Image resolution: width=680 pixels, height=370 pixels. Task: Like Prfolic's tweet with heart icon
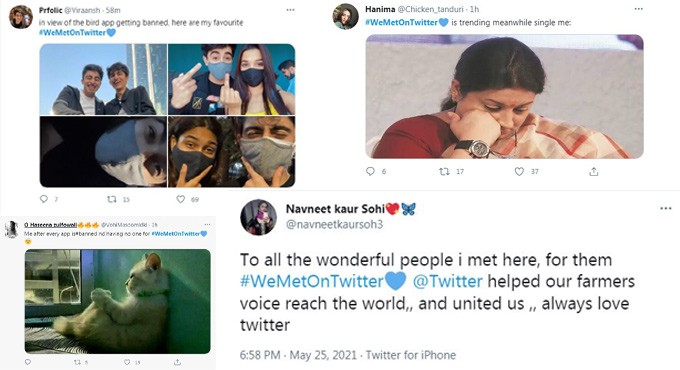[x=180, y=199]
